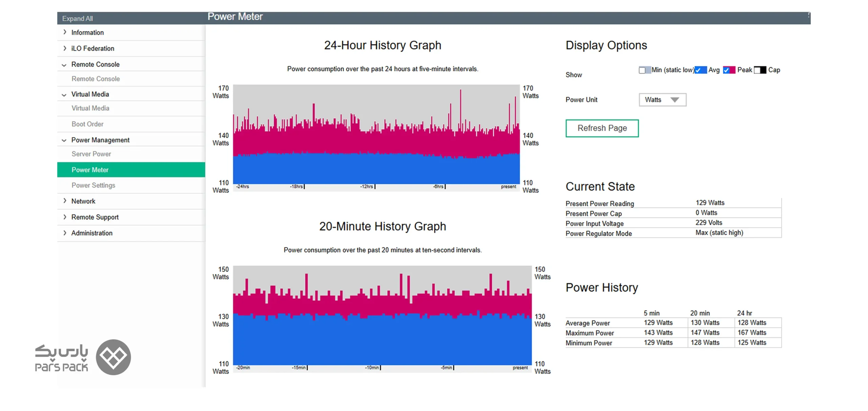
Task: Click Expand All in the sidebar
Action: 77,19
